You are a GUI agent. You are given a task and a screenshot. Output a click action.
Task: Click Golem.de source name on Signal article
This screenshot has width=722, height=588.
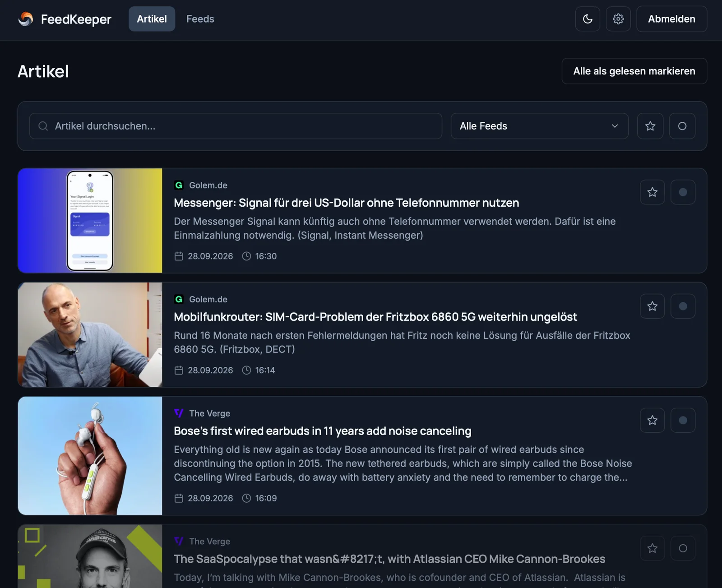(208, 185)
